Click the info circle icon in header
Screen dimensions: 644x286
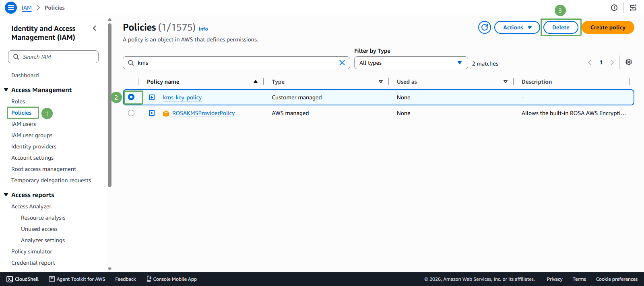614,8
